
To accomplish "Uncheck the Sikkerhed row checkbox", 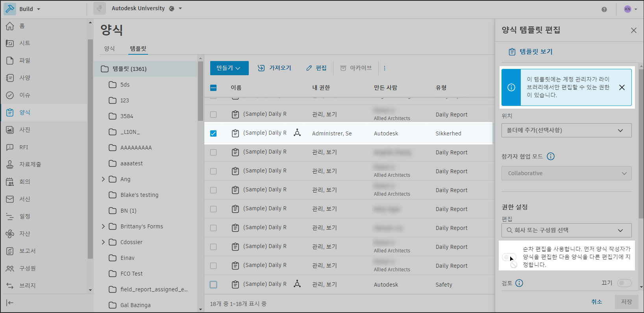I will point(213,133).
